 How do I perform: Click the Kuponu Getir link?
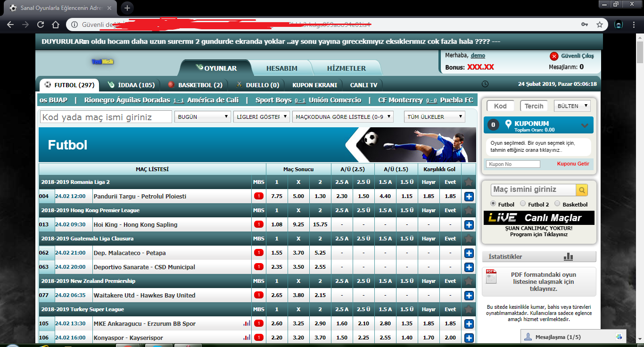pyautogui.click(x=573, y=164)
